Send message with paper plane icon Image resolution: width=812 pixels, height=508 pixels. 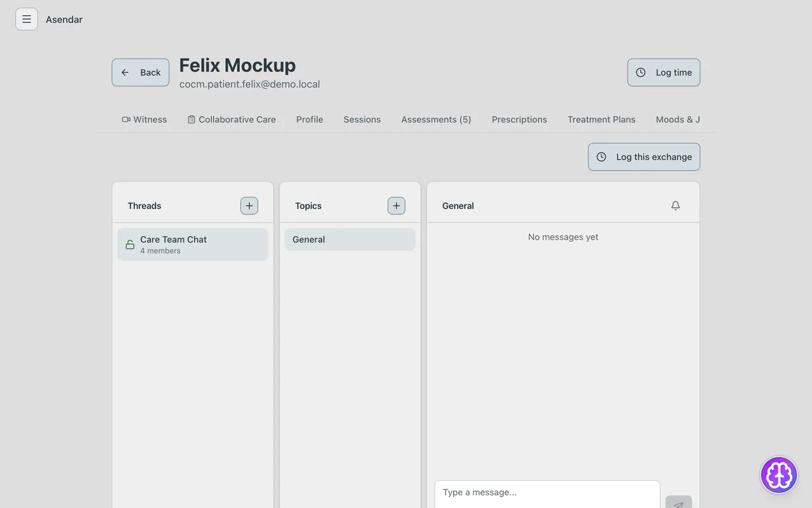pyautogui.click(x=679, y=503)
